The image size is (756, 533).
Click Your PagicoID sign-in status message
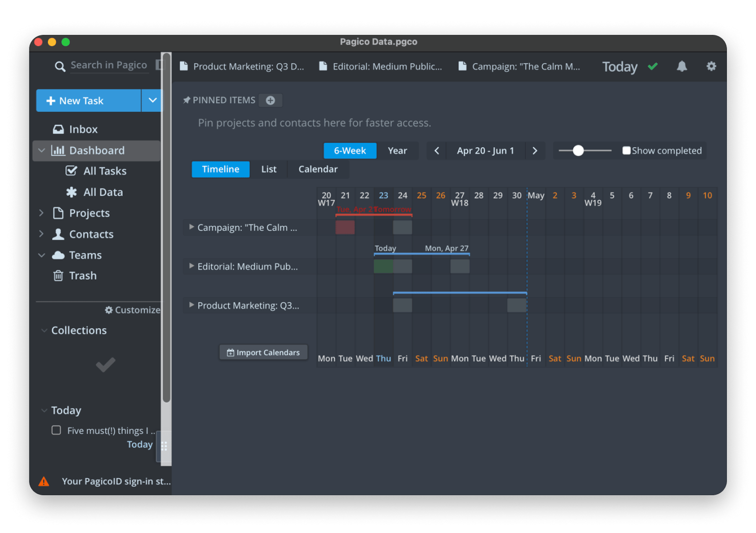116,481
